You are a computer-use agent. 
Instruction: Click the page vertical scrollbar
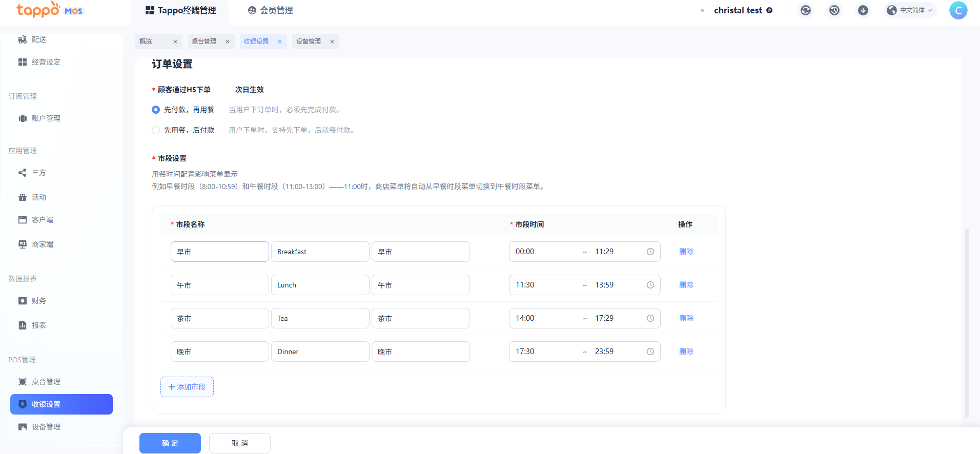point(967,323)
